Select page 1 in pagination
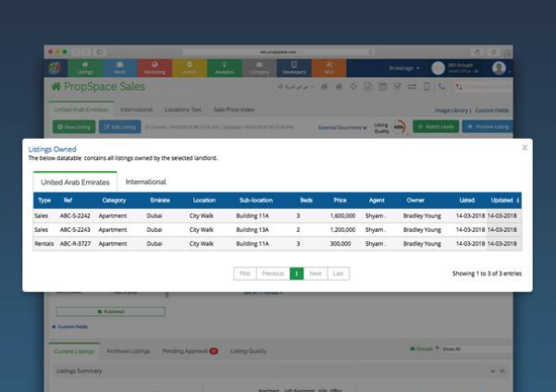The height and width of the screenshot is (392, 556). (x=296, y=274)
